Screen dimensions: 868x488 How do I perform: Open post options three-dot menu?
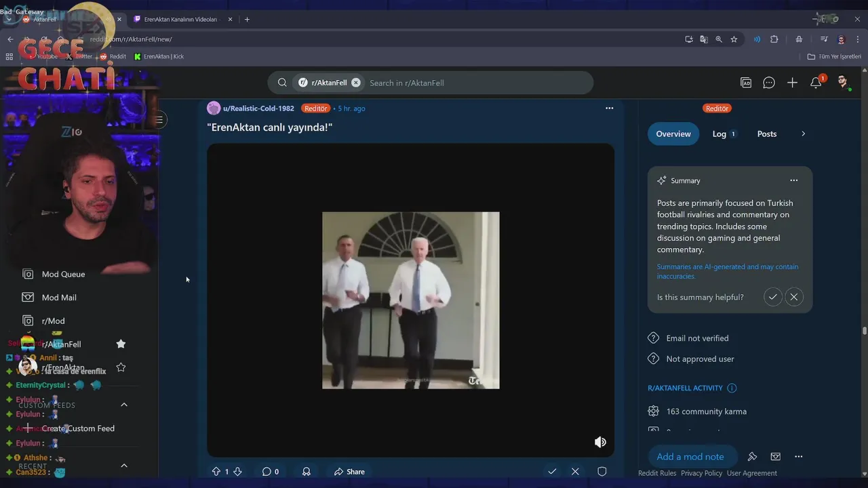[609, 108]
